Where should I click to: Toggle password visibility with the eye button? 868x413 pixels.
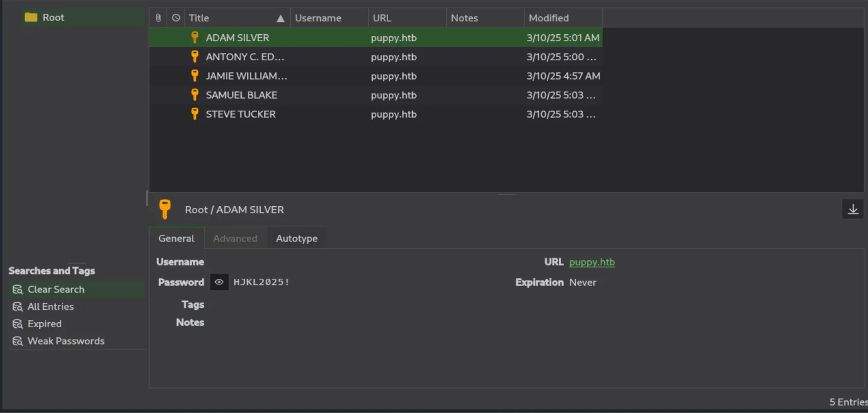tap(219, 282)
